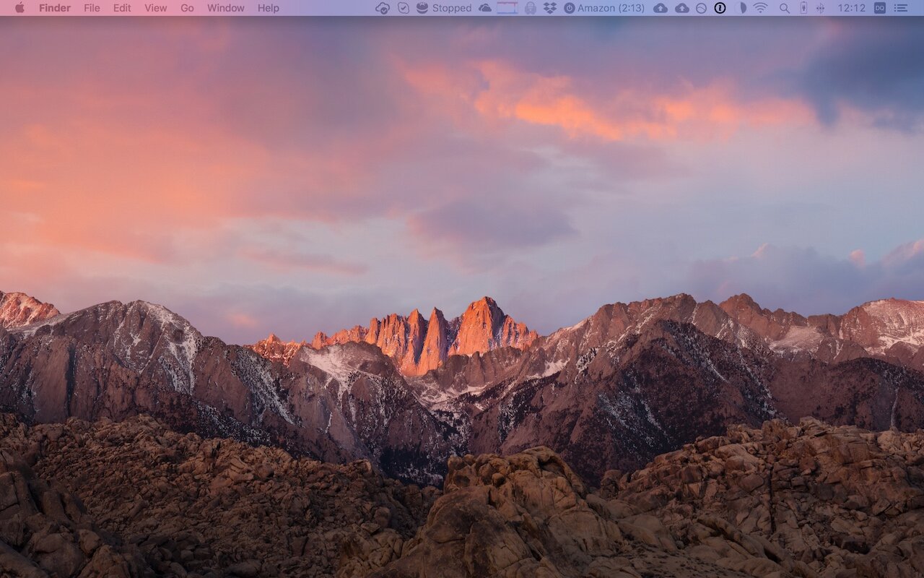Open the Go menu

coord(187,8)
